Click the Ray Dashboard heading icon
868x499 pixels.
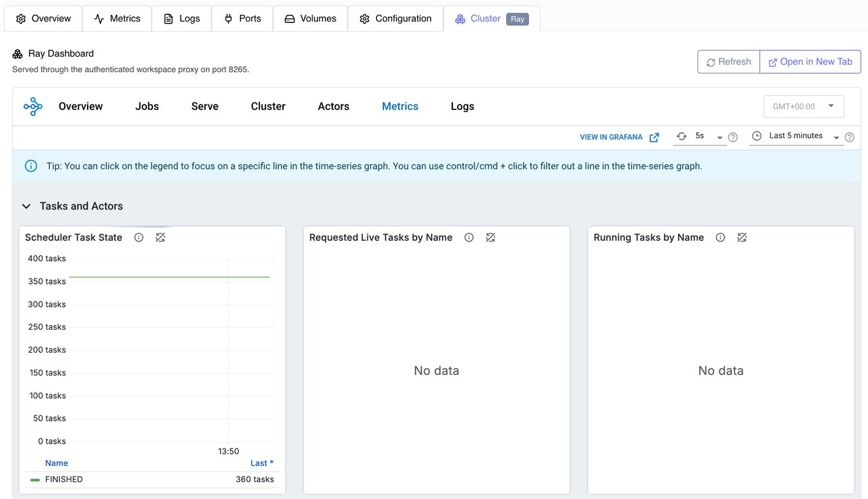[x=18, y=54]
